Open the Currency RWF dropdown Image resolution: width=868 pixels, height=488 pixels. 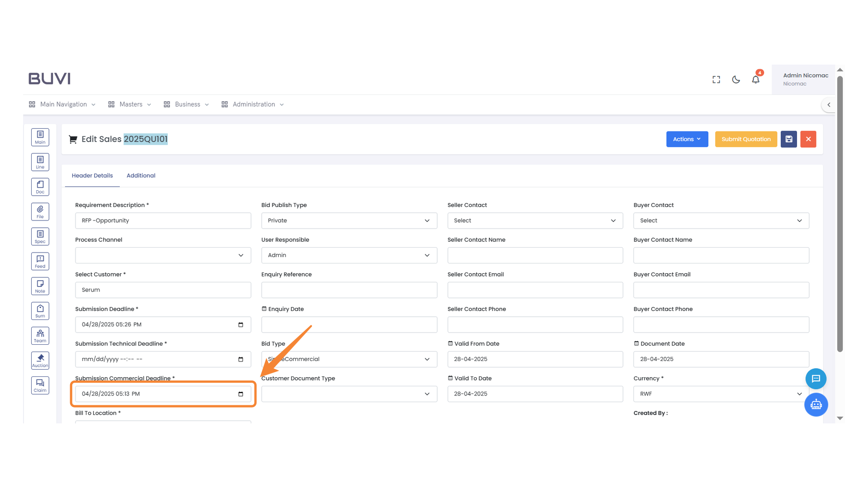pyautogui.click(x=721, y=394)
